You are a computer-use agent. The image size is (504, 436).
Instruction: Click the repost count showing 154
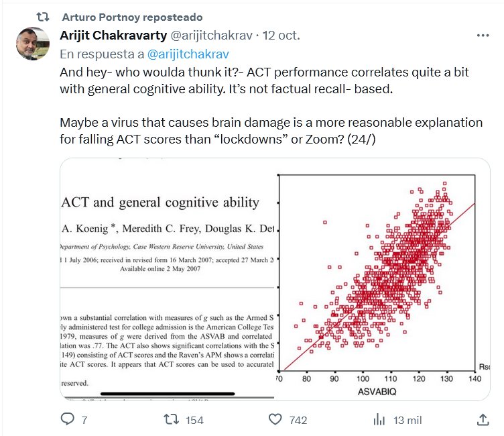(194, 420)
